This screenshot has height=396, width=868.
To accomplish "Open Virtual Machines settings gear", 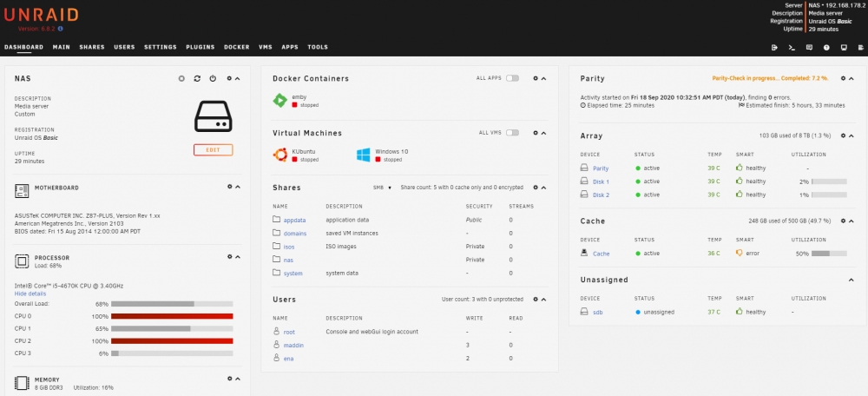I will pos(536,133).
